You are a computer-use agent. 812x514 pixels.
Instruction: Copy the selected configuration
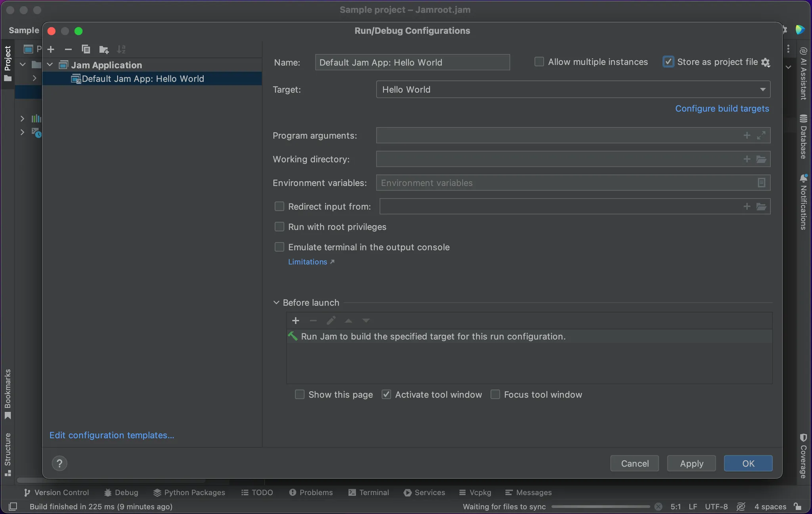86,49
